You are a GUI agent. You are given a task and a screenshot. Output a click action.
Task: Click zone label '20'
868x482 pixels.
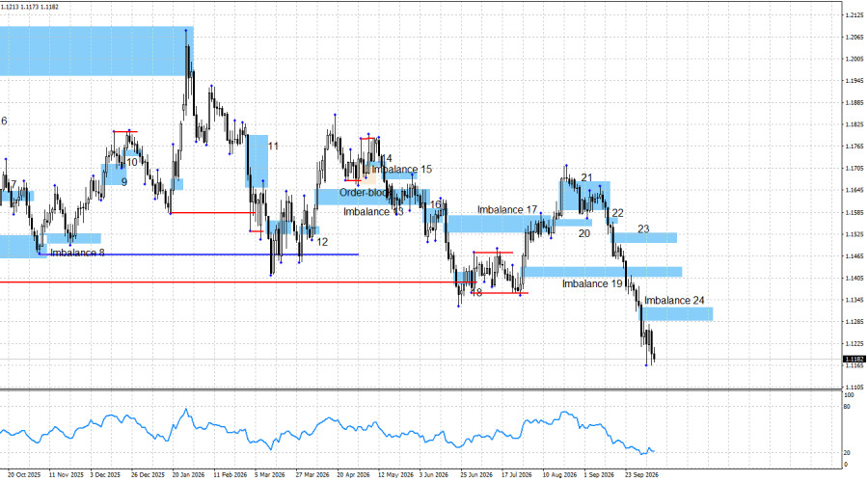pos(584,233)
